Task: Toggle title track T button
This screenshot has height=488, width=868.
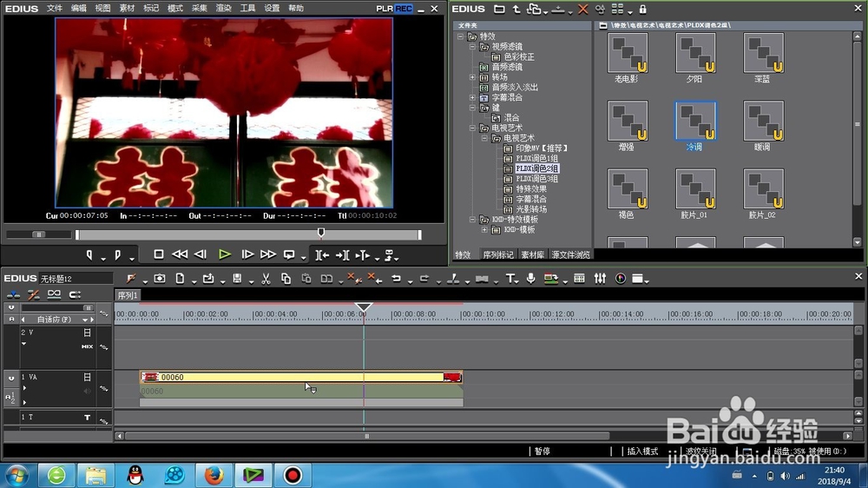Action: [x=87, y=417]
